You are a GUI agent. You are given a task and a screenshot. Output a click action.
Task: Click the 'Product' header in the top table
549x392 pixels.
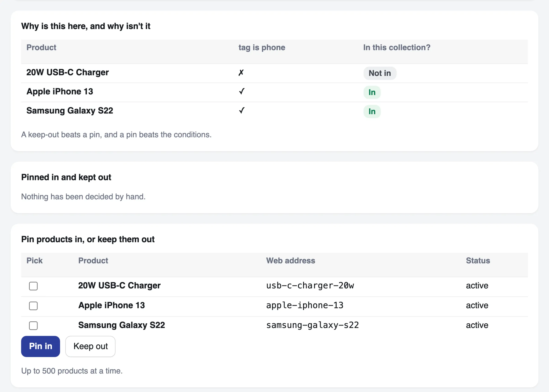pos(41,48)
